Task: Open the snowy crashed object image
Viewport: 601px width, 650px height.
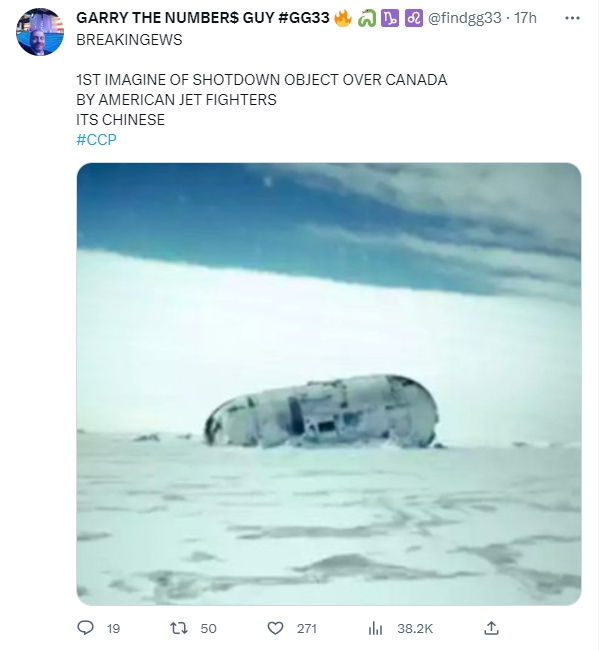Action: 329,384
